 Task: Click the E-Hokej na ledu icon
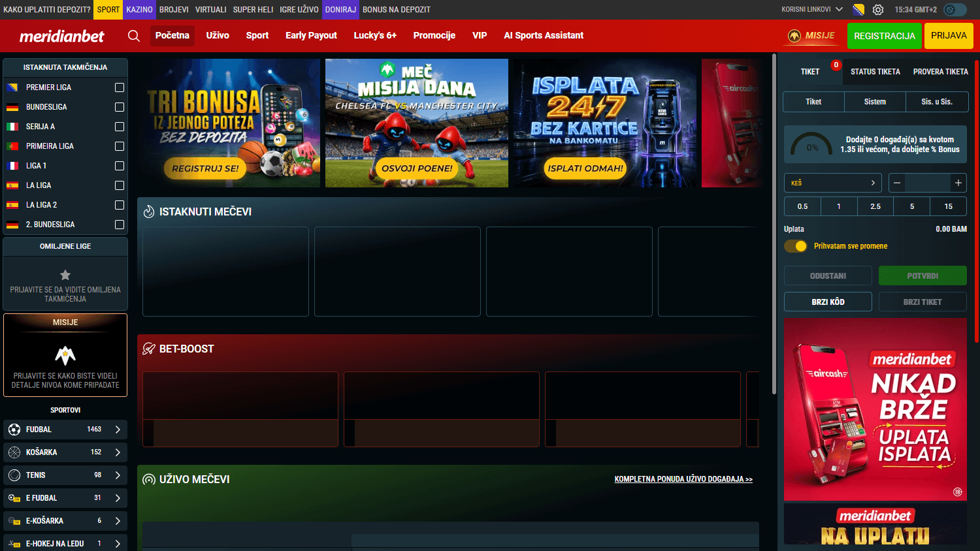click(x=14, y=544)
